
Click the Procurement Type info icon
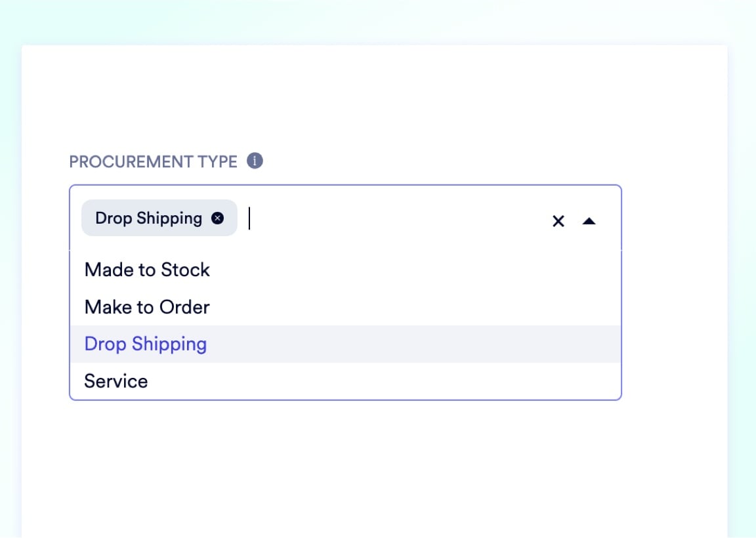point(255,161)
